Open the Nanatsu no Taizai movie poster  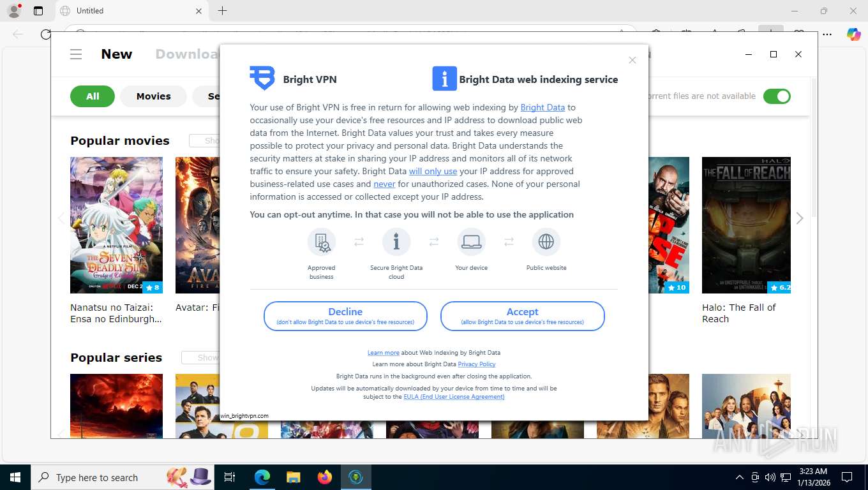point(116,225)
